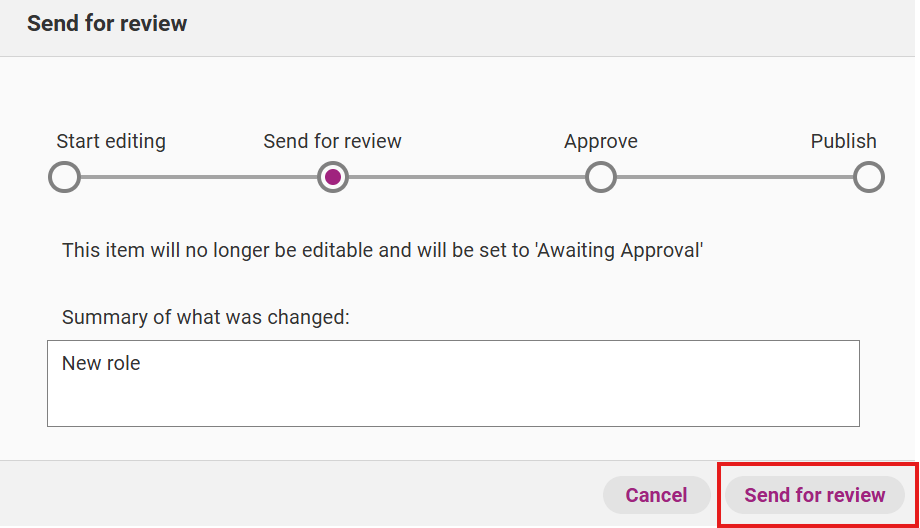Click the 'Summary of what was changed:' label
The image size is (920, 528).
click(x=206, y=317)
